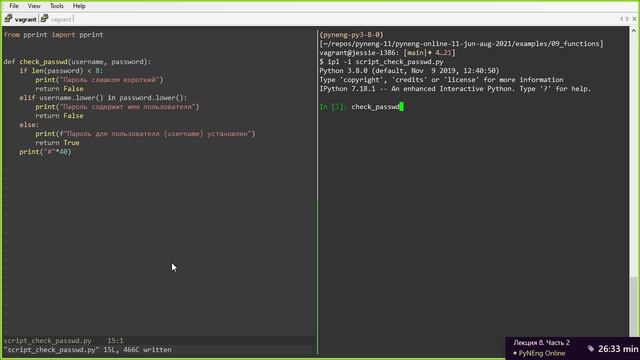Image resolution: width=640 pixels, height=360 pixels.
Task: Click the 'Лекция 8. Часть 2' caption
Action: click(x=541, y=342)
